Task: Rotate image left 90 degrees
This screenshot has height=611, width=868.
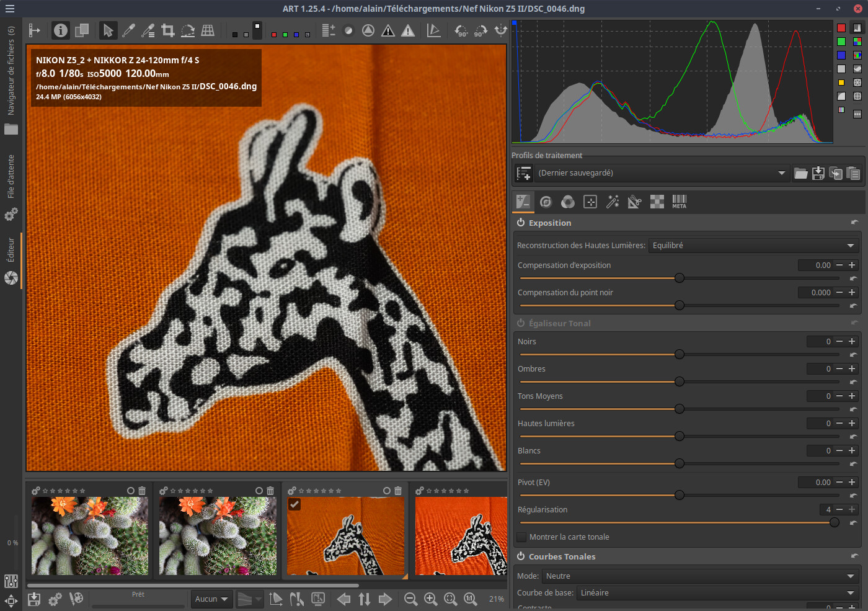Action: [461, 30]
